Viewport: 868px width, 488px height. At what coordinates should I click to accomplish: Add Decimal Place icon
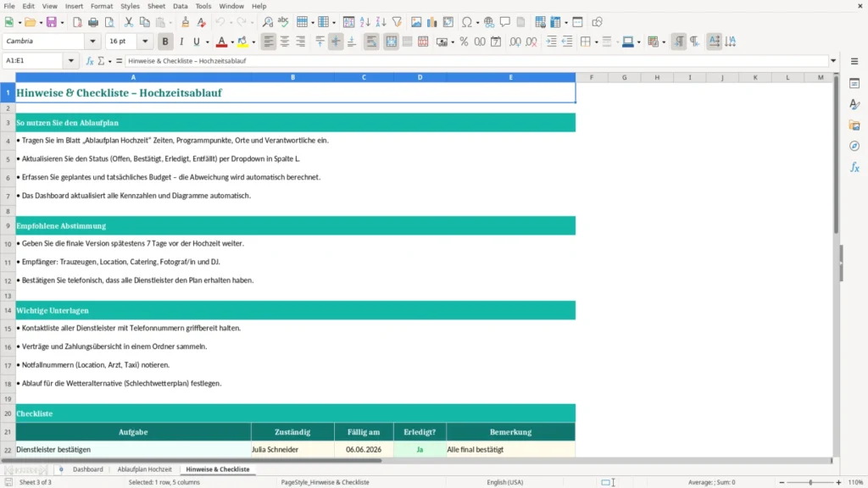[515, 42]
